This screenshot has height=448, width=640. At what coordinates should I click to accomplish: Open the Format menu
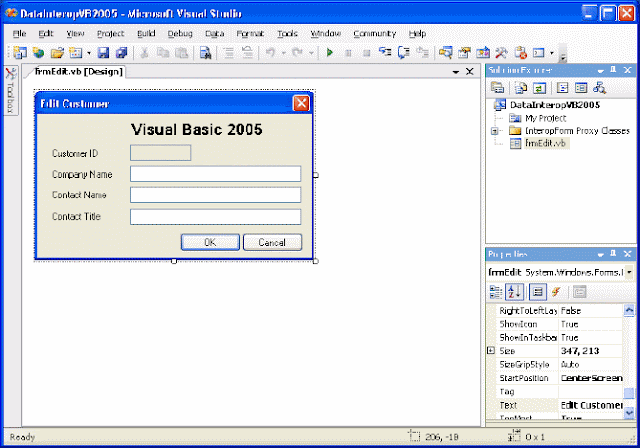(250, 33)
